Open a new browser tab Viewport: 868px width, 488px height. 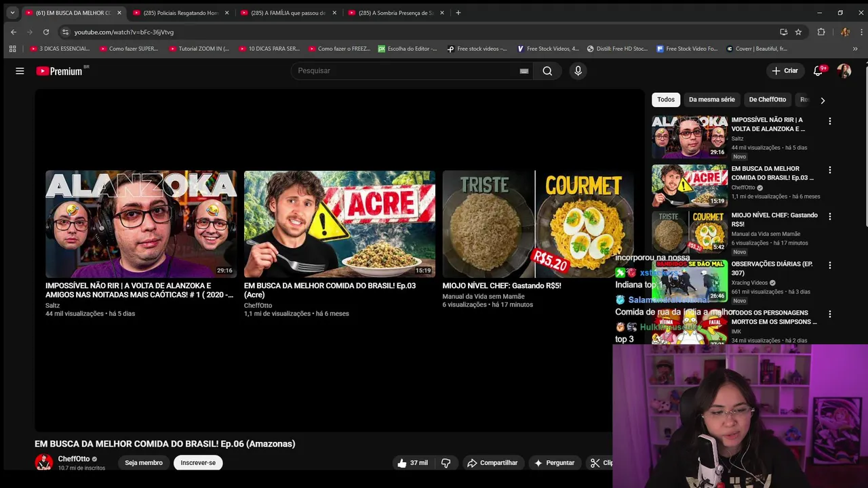point(458,13)
